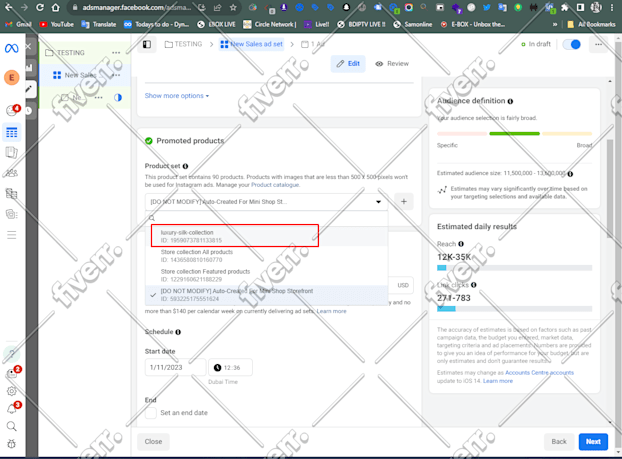This screenshot has height=459, width=622.
Task: Click the Link clicks estimate bar
Action: click(514, 309)
